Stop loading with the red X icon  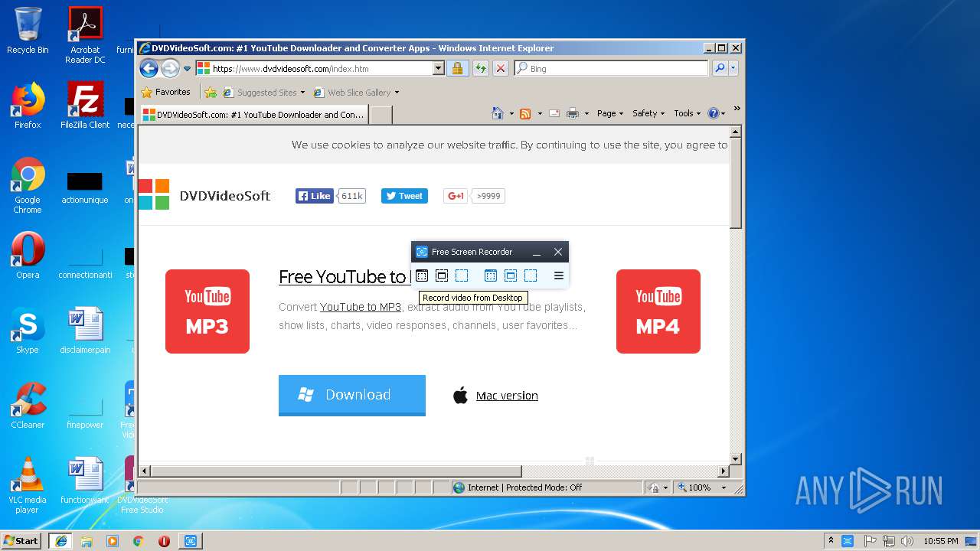click(x=501, y=68)
